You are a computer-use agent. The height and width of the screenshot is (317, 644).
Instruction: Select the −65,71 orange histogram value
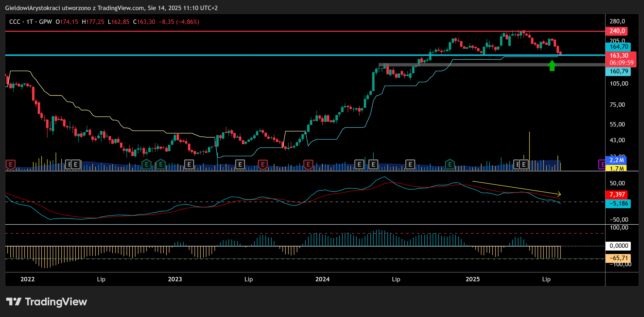[x=618, y=258]
